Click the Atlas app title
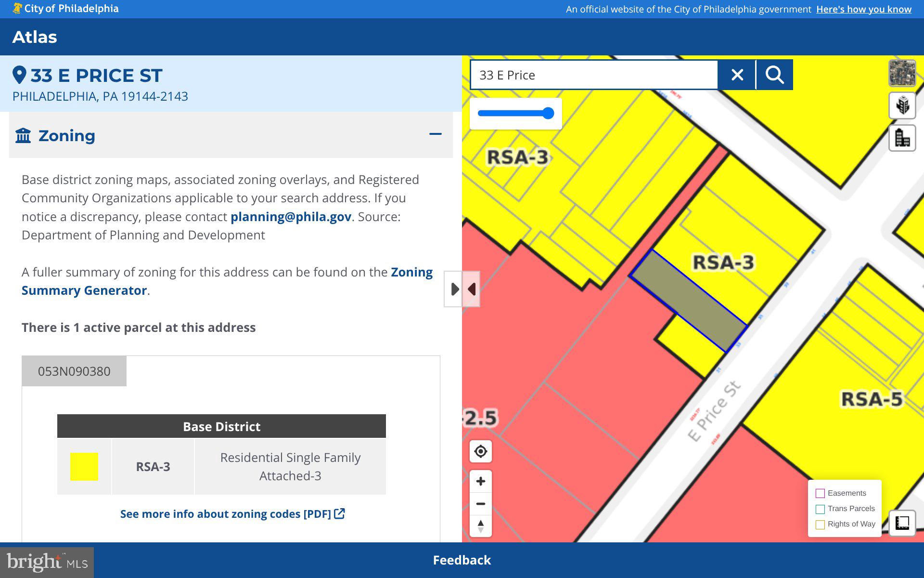Image resolution: width=924 pixels, height=578 pixels. click(35, 37)
